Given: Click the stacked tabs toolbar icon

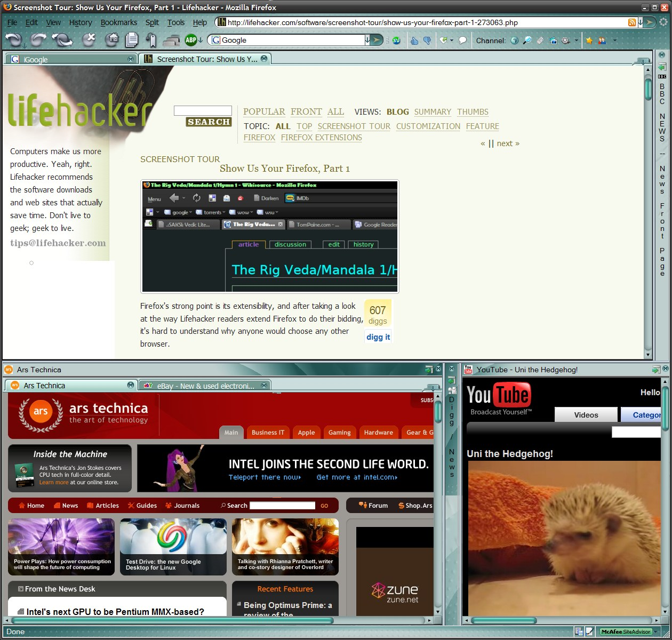Looking at the screenshot, I should point(172,40).
